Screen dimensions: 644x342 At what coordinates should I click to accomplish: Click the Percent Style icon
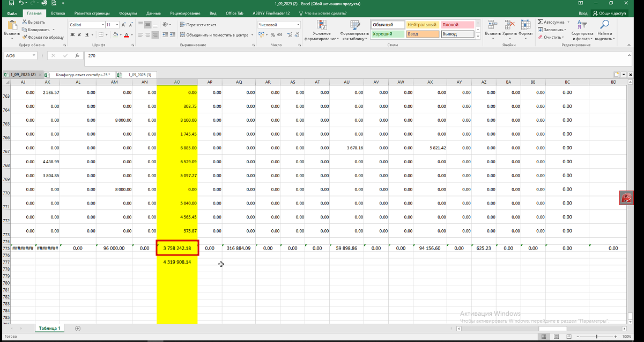pos(272,35)
